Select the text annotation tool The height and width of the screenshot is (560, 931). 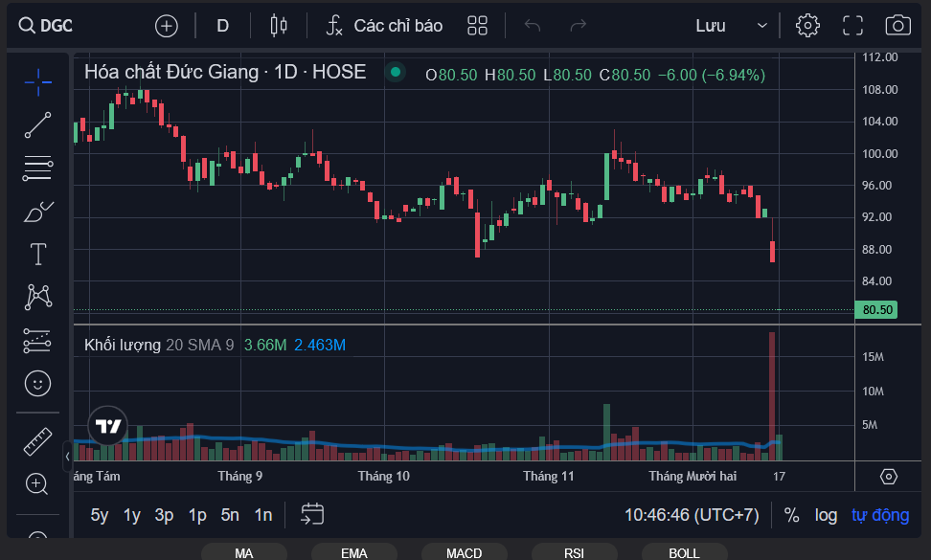point(38,254)
